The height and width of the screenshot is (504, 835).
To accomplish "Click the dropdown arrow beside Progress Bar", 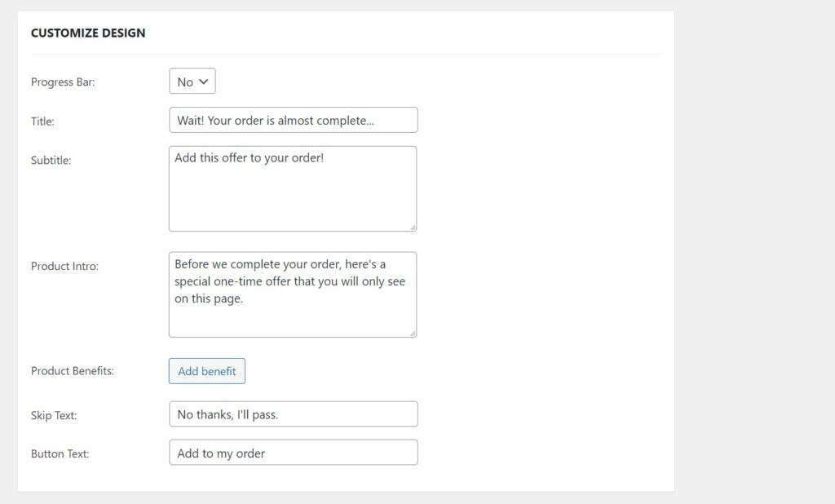I will click(203, 81).
